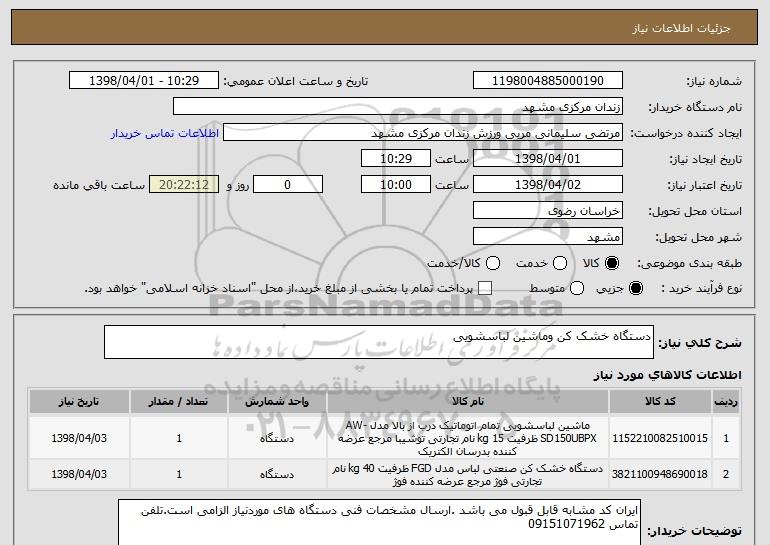Click the buyer notes text box

[x=379, y=522]
